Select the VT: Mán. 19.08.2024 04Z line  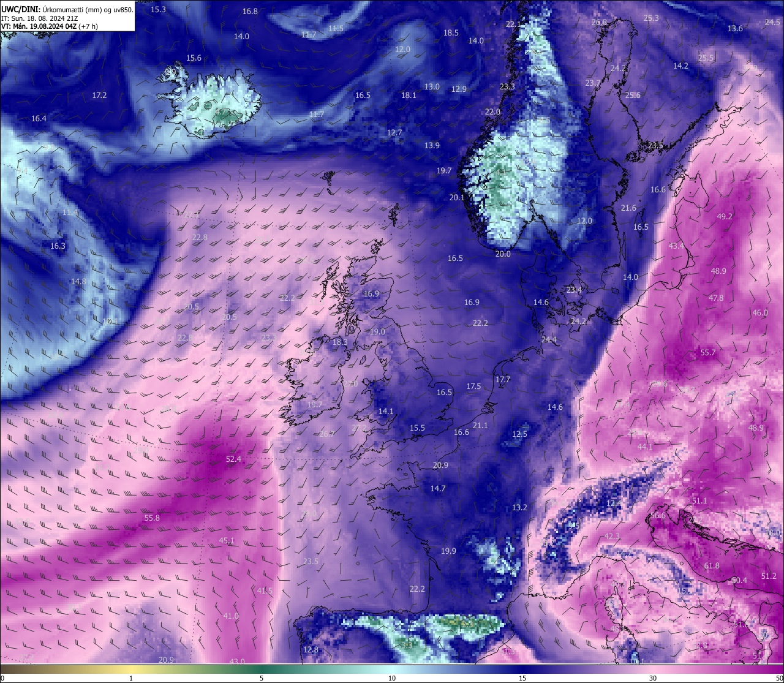click(x=50, y=26)
